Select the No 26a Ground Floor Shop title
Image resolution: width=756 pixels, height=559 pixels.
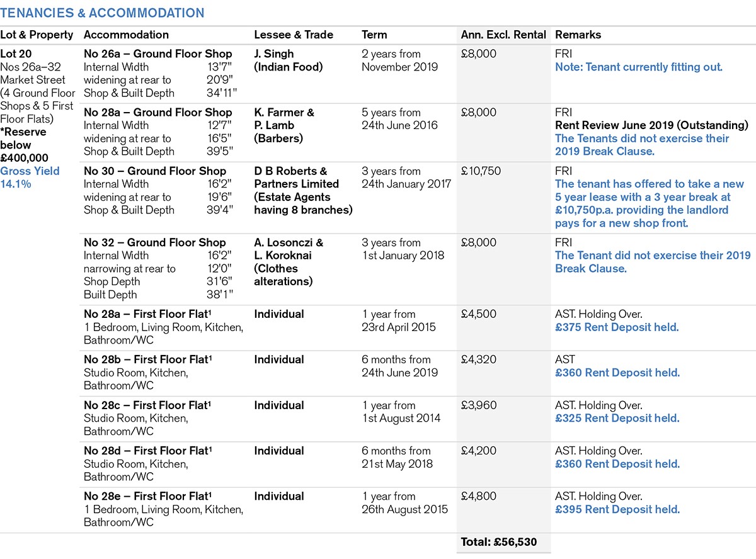pos(157,54)
